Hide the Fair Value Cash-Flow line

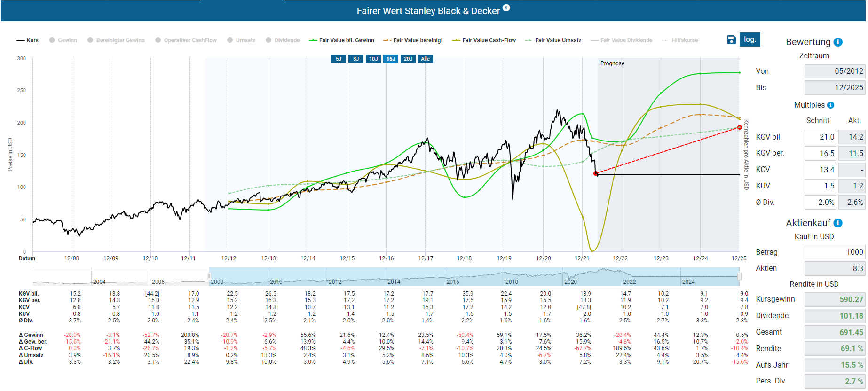(484, 40)
